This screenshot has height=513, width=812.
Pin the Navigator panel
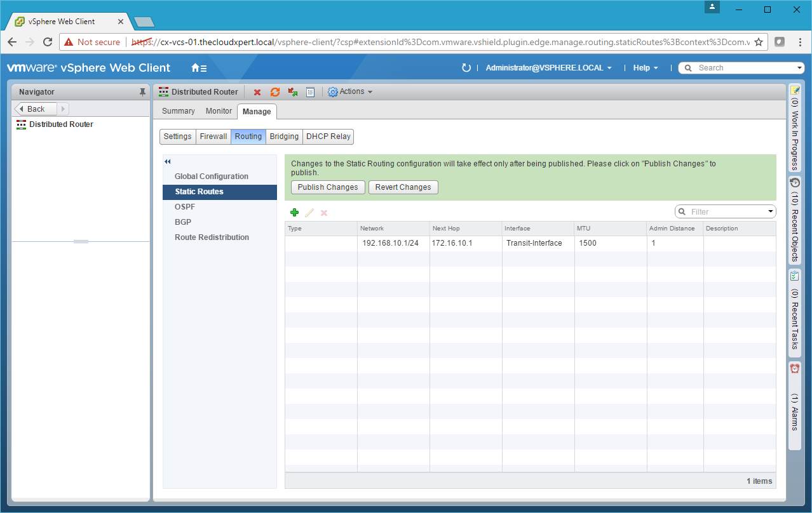tap(142, 92)
